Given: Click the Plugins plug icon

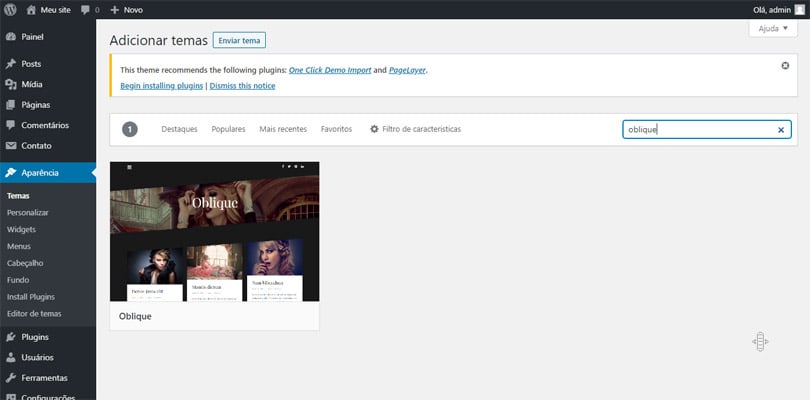Looking at the screenshot, I should [10, 337].
